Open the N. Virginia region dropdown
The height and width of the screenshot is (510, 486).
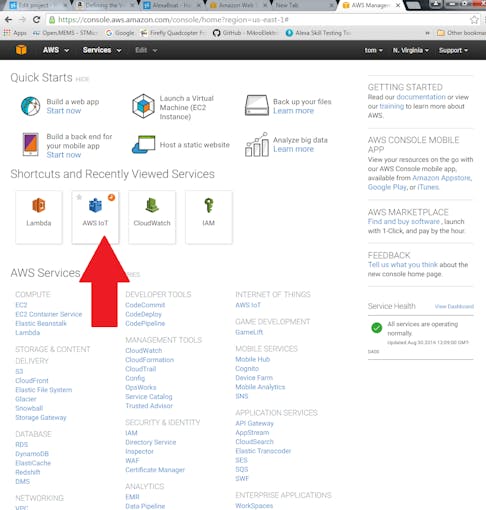[411, 50]
